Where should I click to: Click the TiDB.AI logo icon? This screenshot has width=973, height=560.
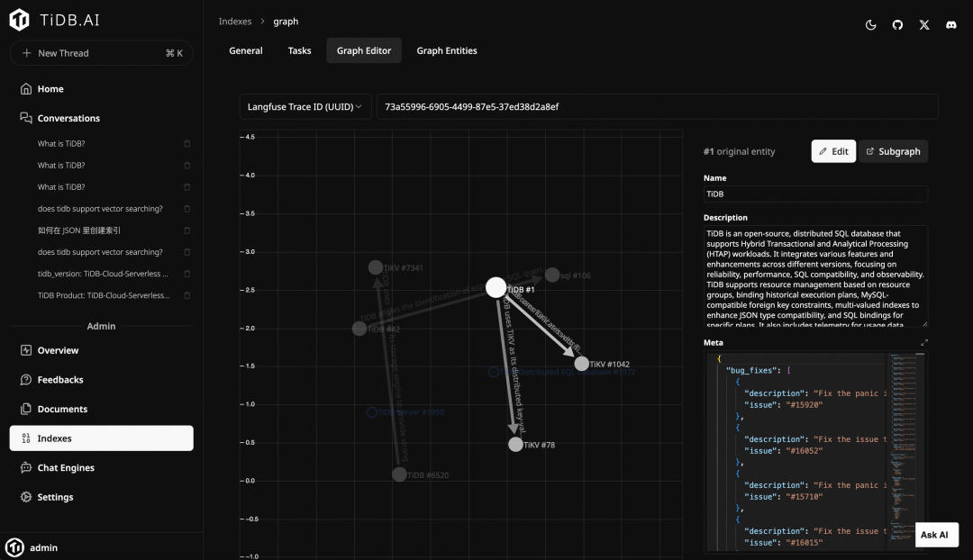click(x=19, y=20)
